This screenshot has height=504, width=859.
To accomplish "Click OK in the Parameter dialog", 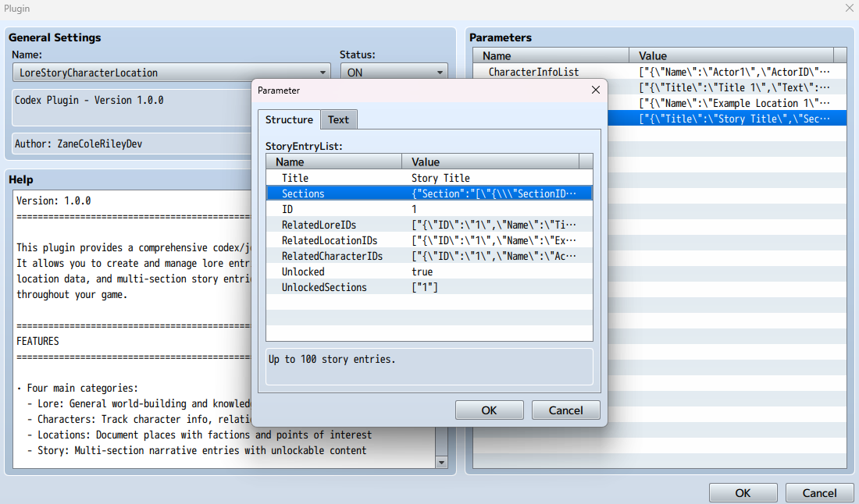I will click(489, 410).
